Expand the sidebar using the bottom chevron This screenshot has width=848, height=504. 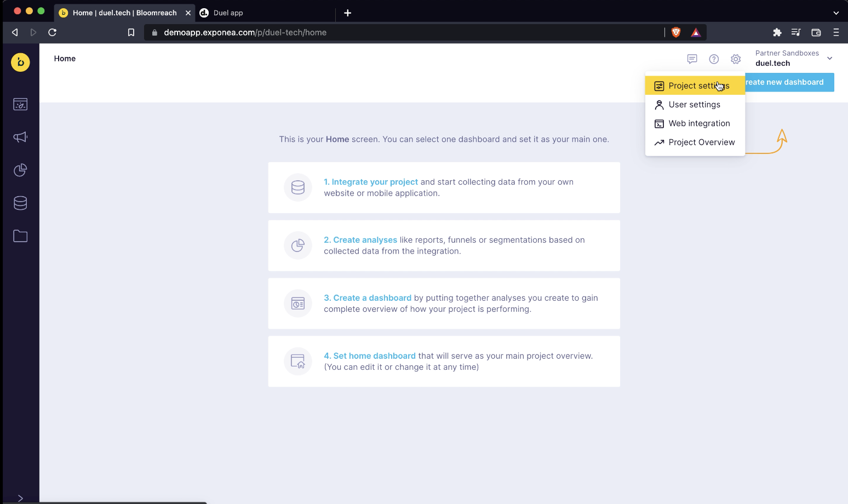pos(20,497)
